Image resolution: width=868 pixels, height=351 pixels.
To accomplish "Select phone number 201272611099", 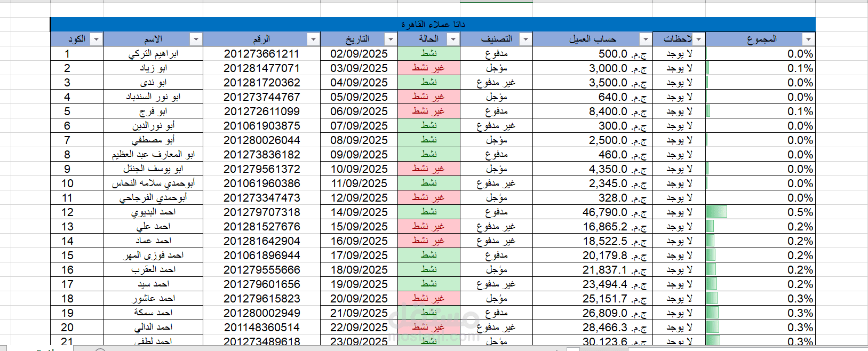I will (x=261, y=111).
